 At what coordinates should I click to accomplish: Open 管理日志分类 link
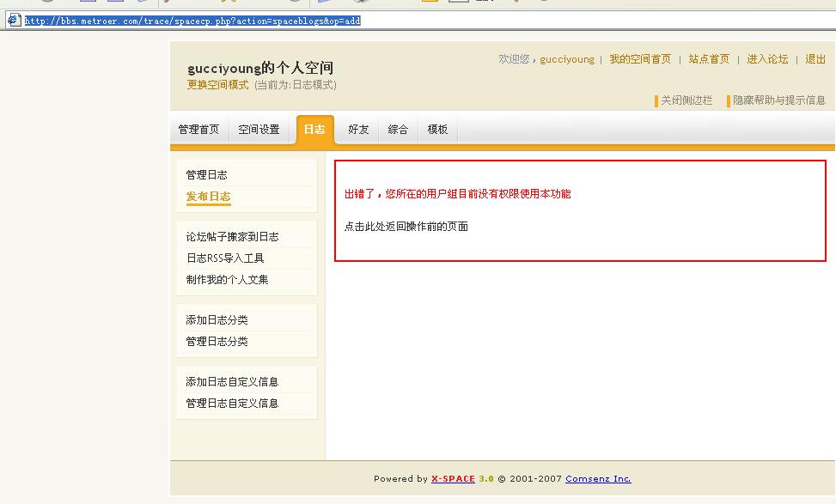pyautogui.click(x=217, y=342)
